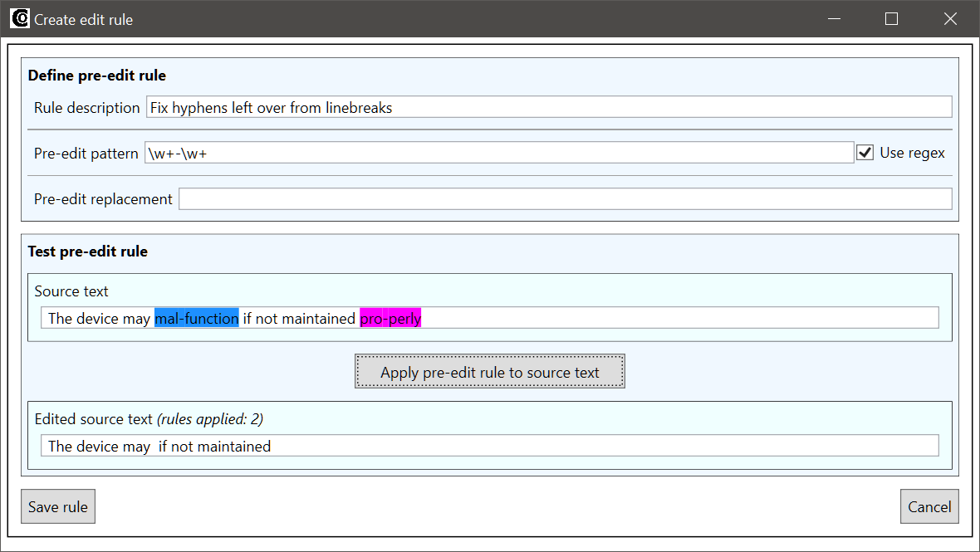Click the app icon in title bar
This screenshot has height=552, width=980.
(x=20, y=18)
